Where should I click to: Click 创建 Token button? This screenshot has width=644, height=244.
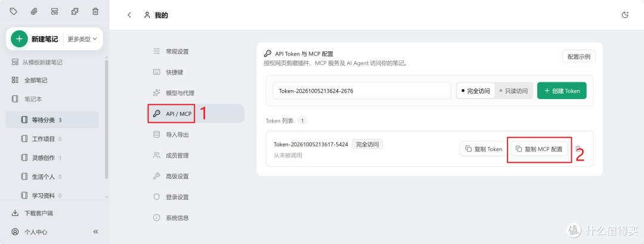[x=562, y=91]
